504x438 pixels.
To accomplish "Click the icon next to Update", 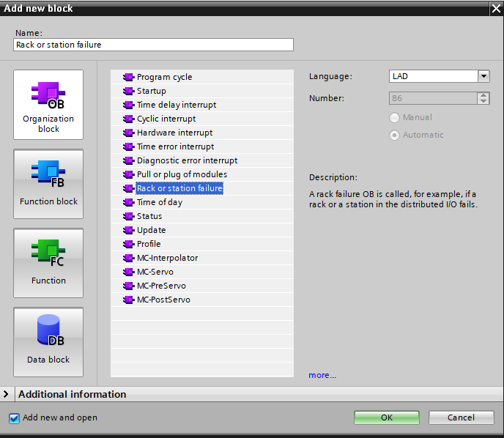I will coord(129,230).
